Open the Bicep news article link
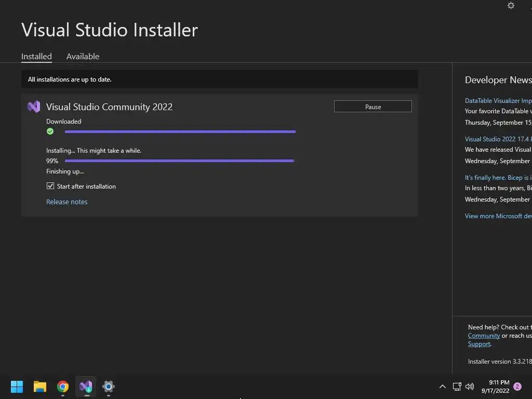 [x=498, y=178]
